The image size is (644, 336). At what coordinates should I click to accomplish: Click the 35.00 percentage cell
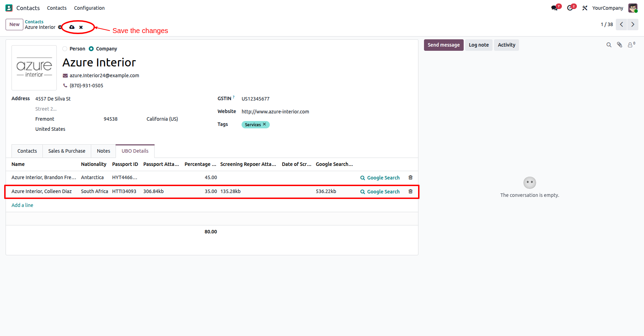(x=211, y=191)
